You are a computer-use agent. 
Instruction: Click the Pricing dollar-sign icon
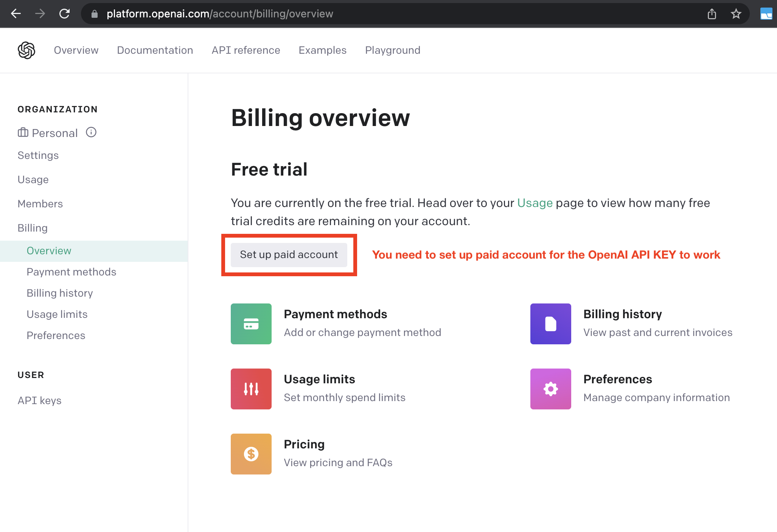252,454
